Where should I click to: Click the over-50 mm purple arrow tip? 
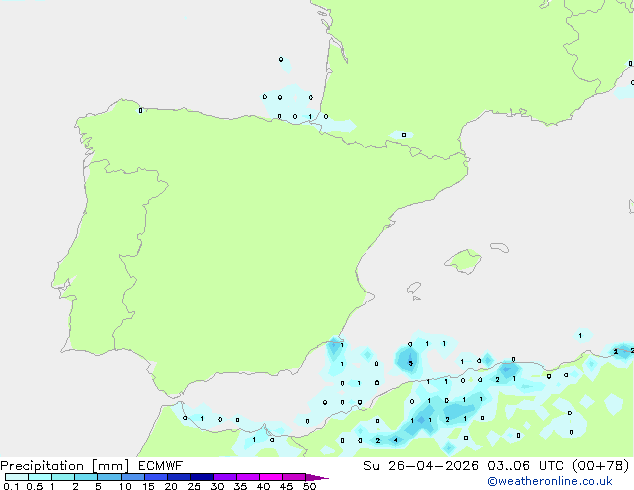(317, 477)
